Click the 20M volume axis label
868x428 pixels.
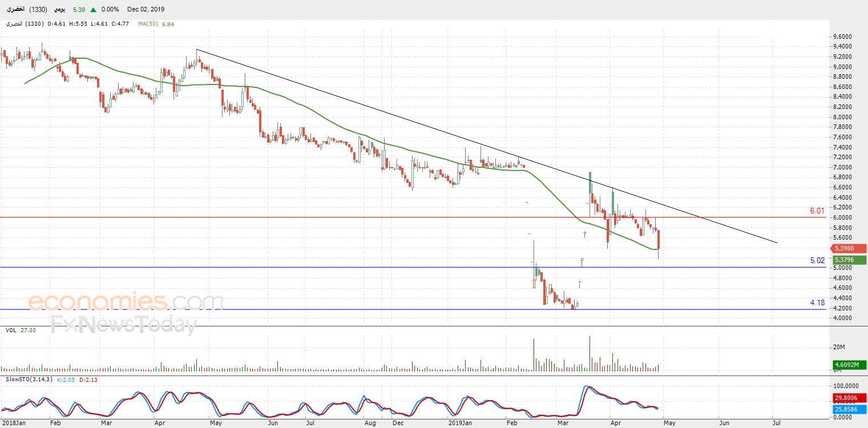[840, 347]
